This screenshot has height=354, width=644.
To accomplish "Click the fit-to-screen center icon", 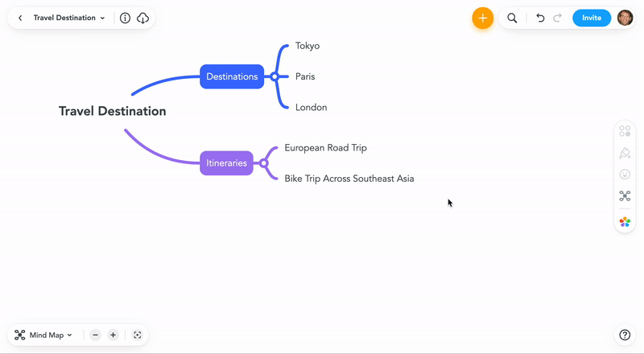I will [x=137, y=335].
